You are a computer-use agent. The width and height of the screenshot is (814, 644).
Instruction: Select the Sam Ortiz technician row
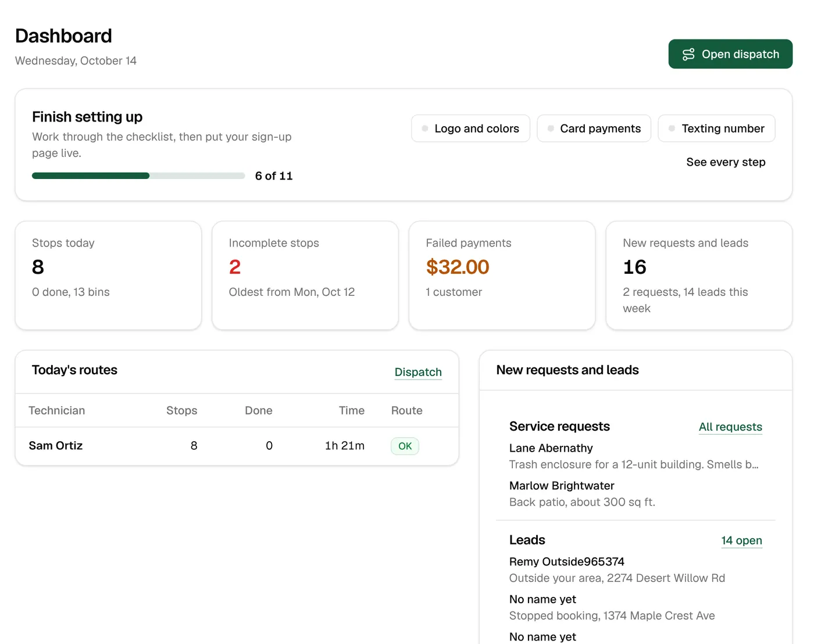click(237, 446)
